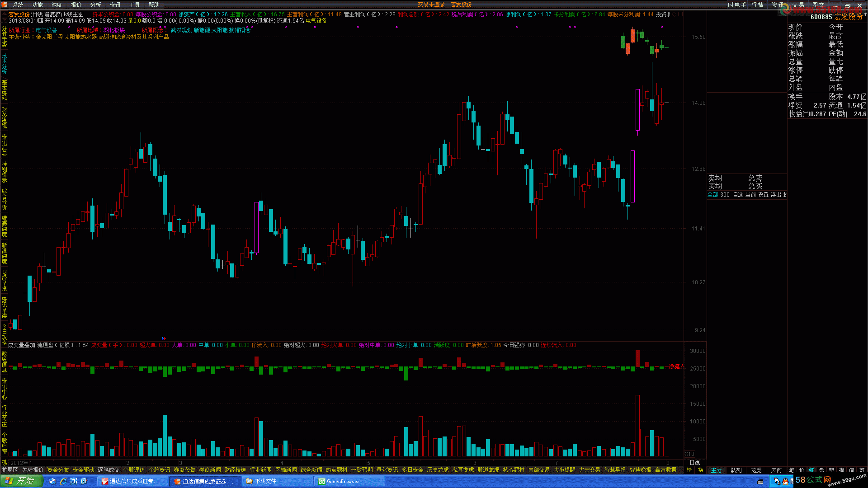Click the X10 volume scale label
This screenshot has width=868, height=488.
pyautogui.click(x=690, y=454)
